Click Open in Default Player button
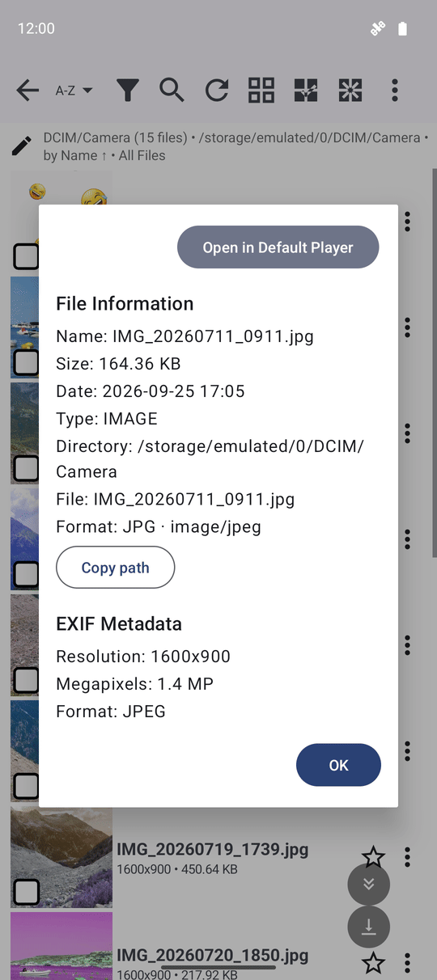This screenshot has width=437, height=980. [x=278, y=247]
